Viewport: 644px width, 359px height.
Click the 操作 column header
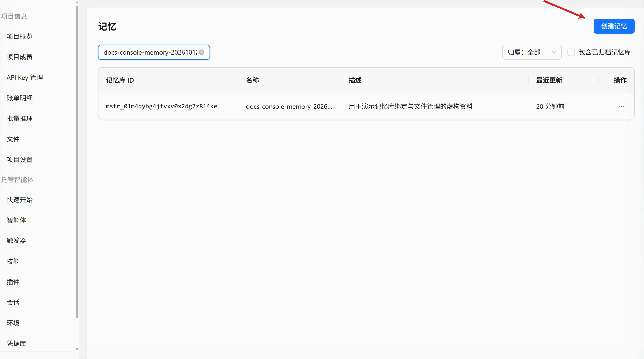tap(620, 80)
